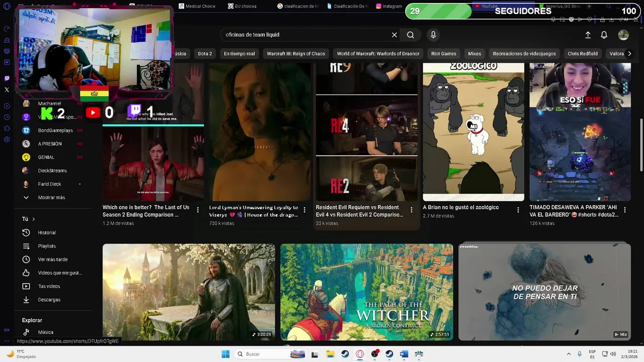Open the X (Twitter) icon in the browser sidebar
This screenshot has height=362, width=644.
point(7,89)
